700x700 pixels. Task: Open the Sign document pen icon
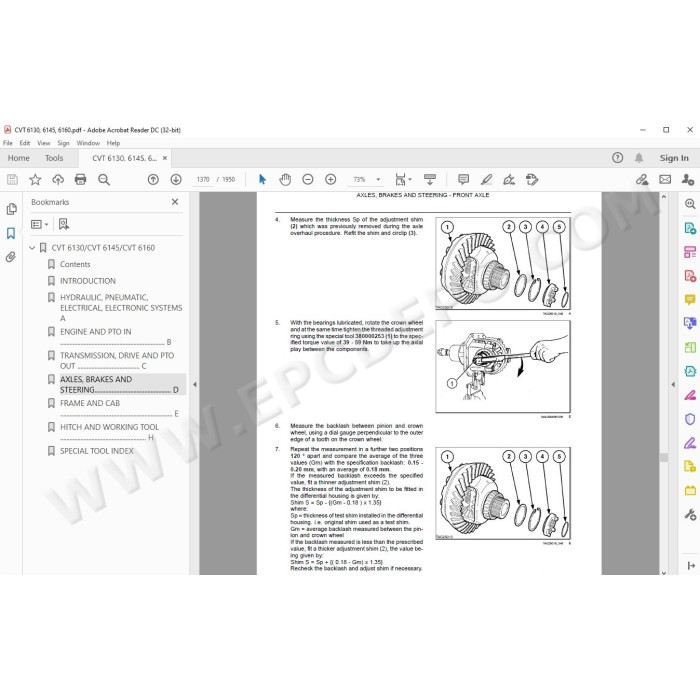point(509,179)
